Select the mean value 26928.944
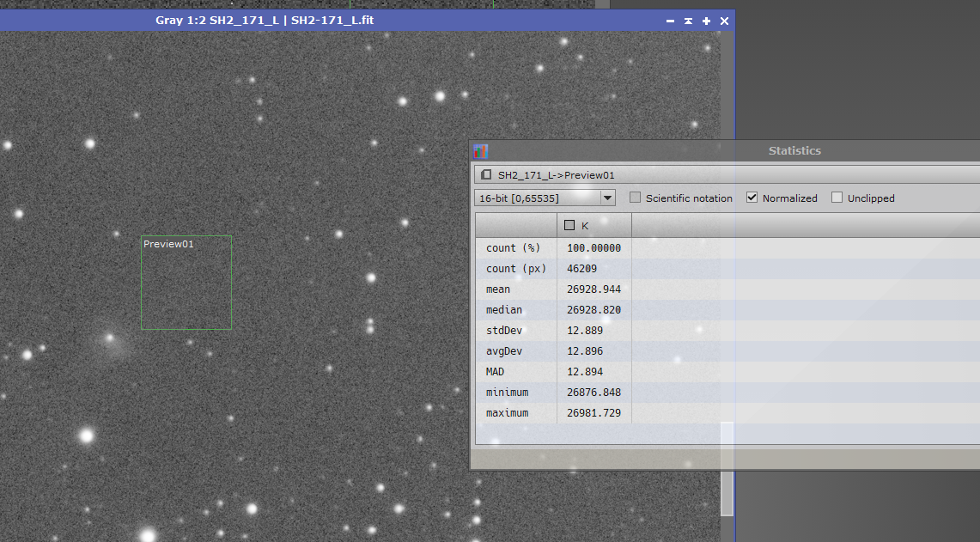The height and width of the screenshot is (542, 980). point(593,289)
